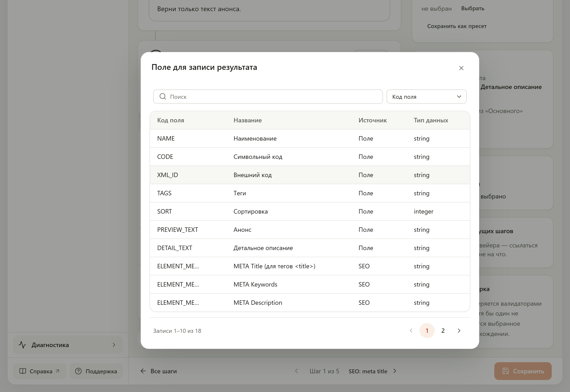Select current page 1 in pagination

coord(427,331)
